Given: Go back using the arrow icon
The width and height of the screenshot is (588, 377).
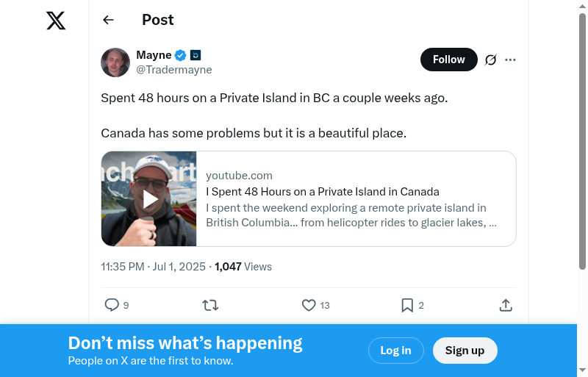Looking at the screenshot, I should click(109, 20).
